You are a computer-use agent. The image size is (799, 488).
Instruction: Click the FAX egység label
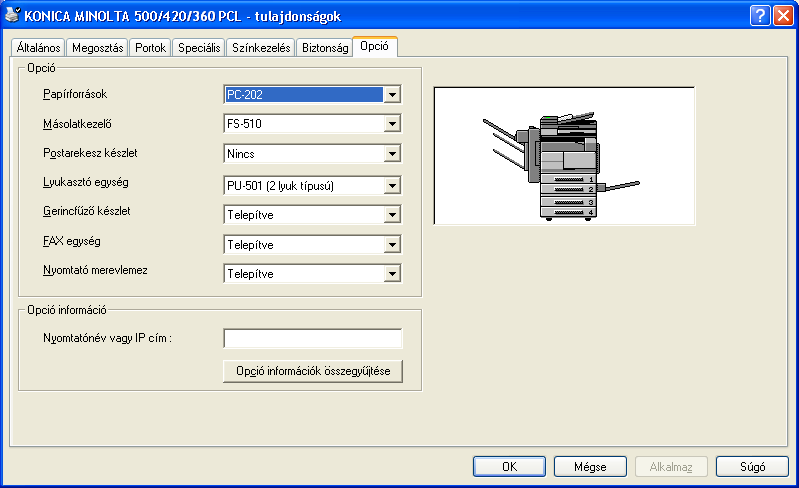[72, 241]
